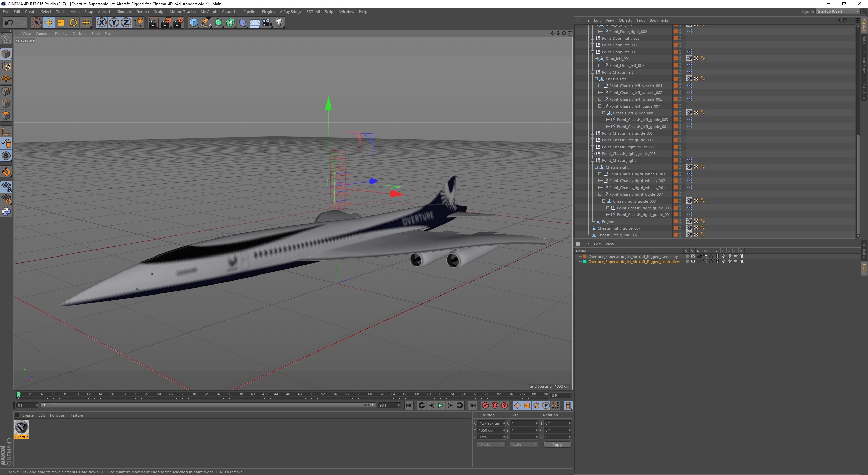Switch to Model mode in left palette

[x=6, y=54]
